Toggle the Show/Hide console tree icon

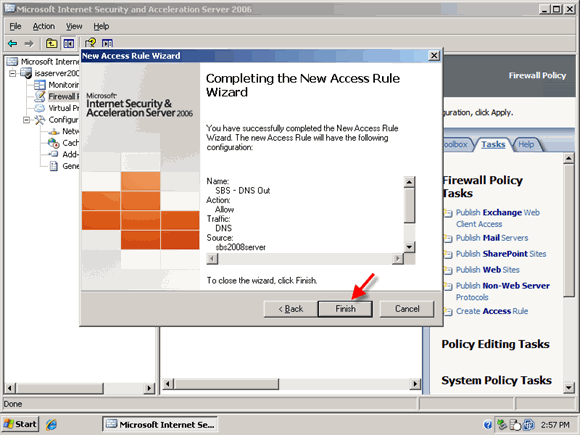(x=68, y=43)
